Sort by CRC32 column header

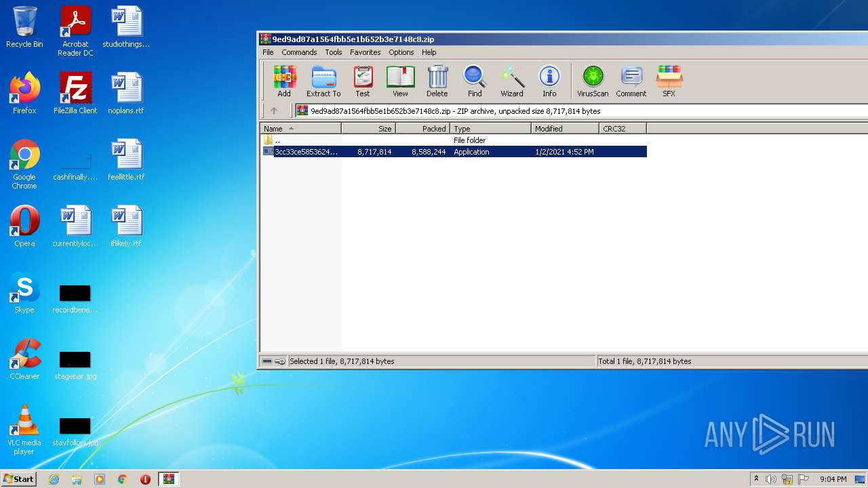(x=623, y=128)
